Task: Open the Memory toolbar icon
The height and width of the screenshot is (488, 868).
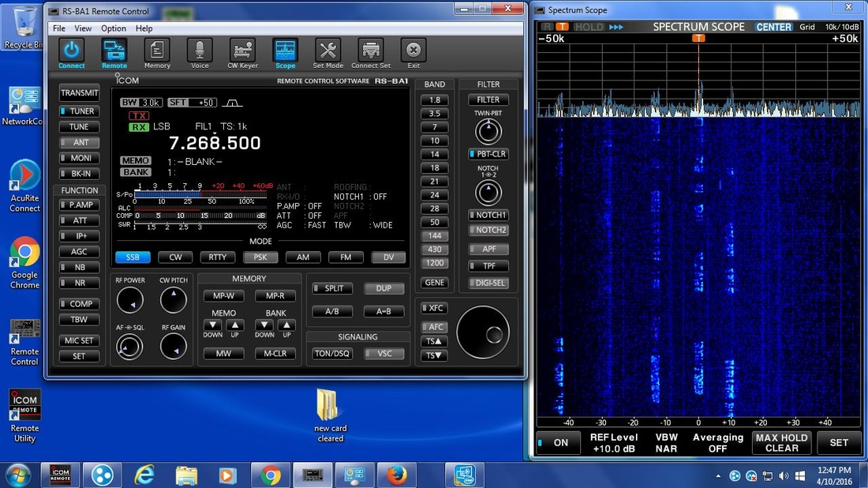Action: (x=157, y=53)
